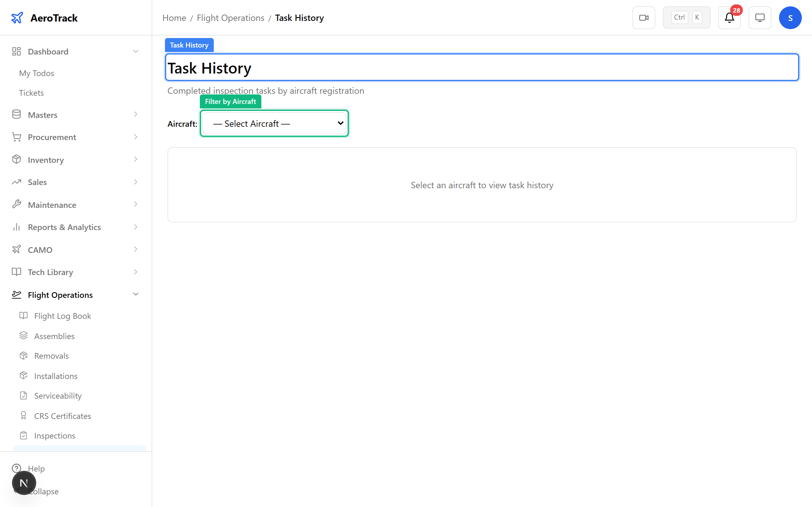The image size is (812, 507).
Task: Open the user avatar labeled S
Action: point(790,17)
